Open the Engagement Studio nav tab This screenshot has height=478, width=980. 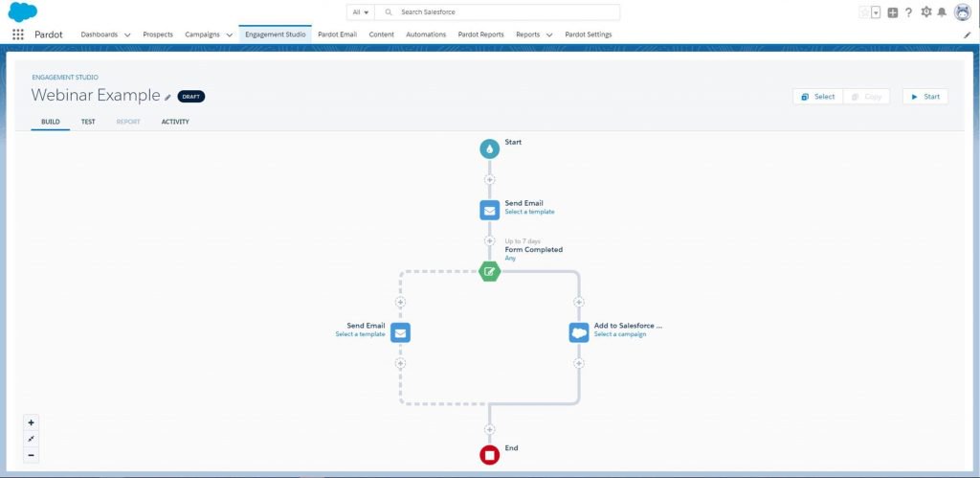coord(276,34)
